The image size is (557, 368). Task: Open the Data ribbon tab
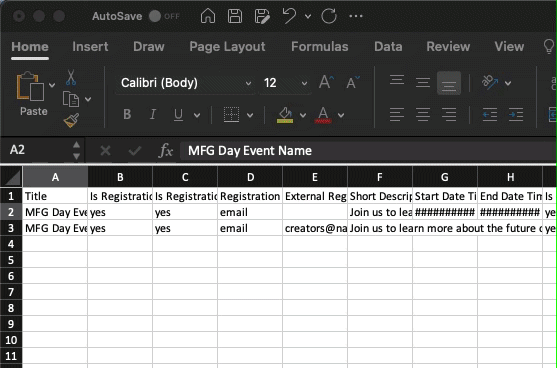click(x=388, y=47)
